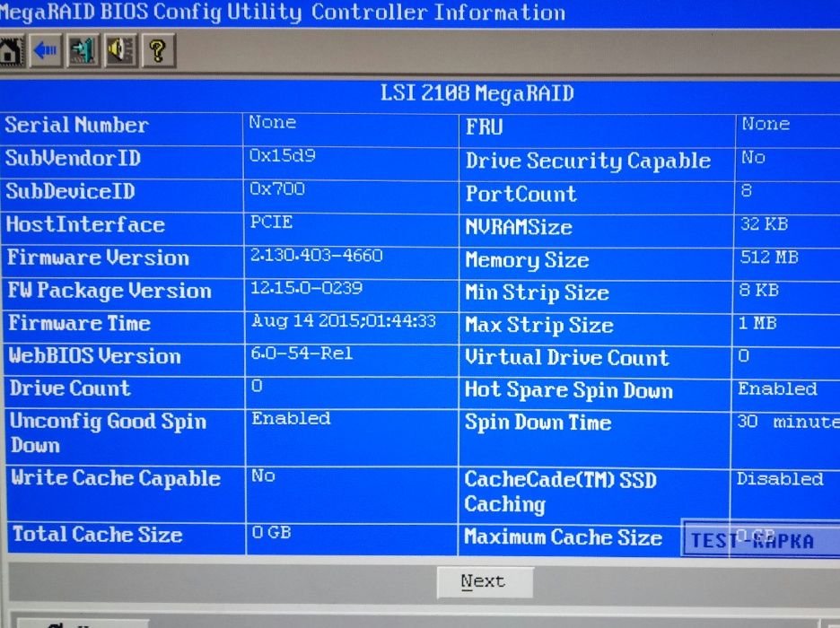Click the FW Package Version label

click(109, 291)
